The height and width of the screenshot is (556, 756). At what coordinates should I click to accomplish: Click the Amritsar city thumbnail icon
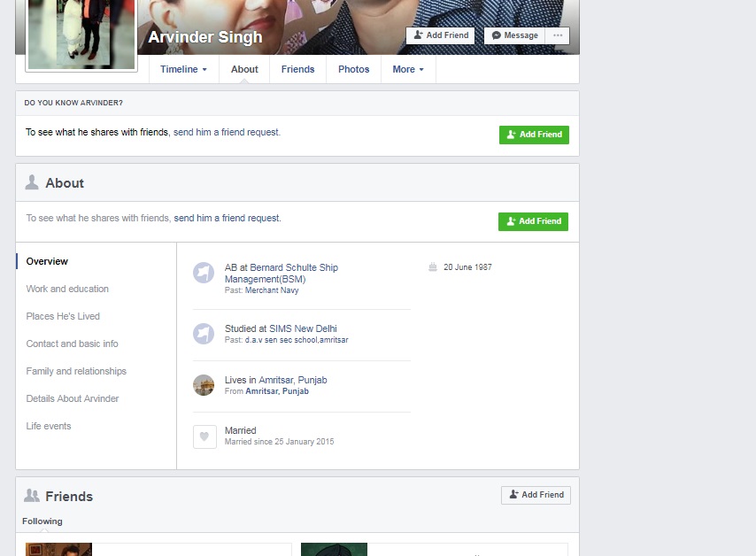pos(204,385)
